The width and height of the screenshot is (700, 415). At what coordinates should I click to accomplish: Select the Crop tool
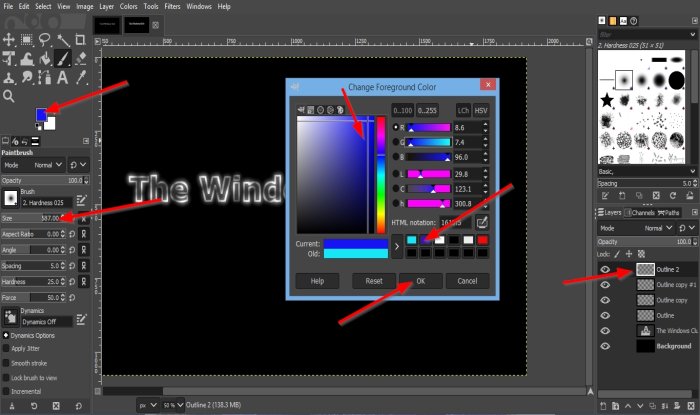pyautogui.click(x=81, y=40)
